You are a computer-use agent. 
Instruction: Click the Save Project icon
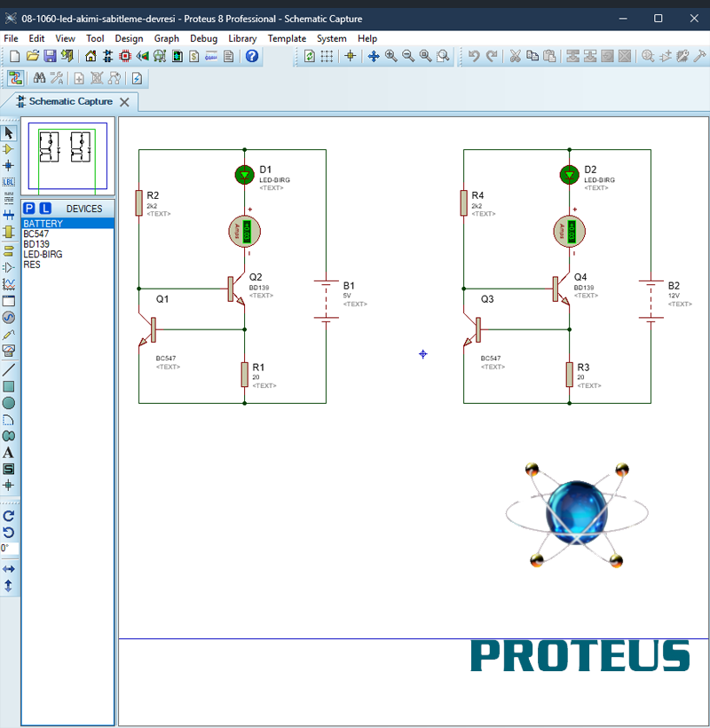tap(50, 56)
